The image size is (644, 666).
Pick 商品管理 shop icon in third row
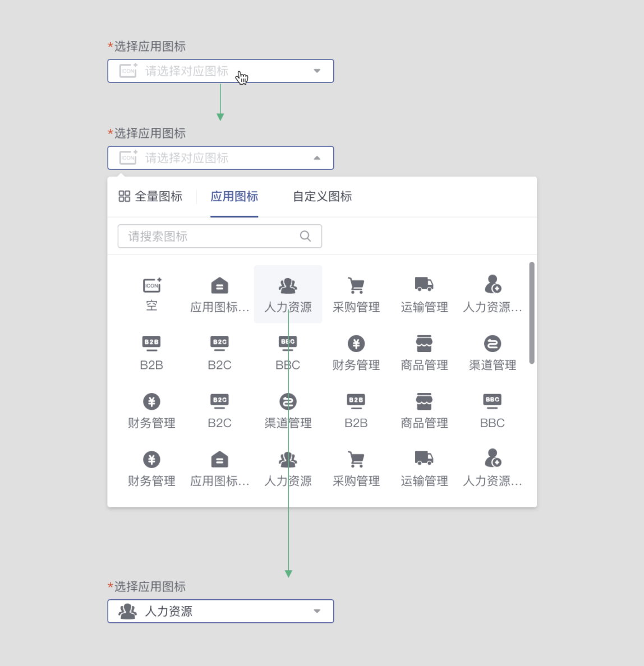[424, 410]
